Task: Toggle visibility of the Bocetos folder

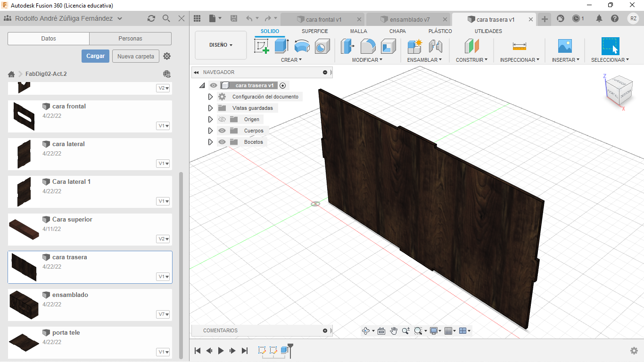Action: click(222, 142)
